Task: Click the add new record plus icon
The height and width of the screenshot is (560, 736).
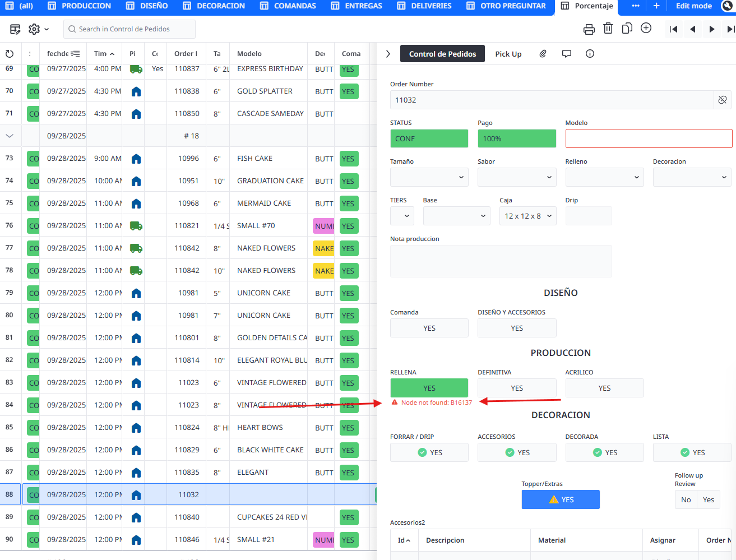Action: [x=646, y=29]
